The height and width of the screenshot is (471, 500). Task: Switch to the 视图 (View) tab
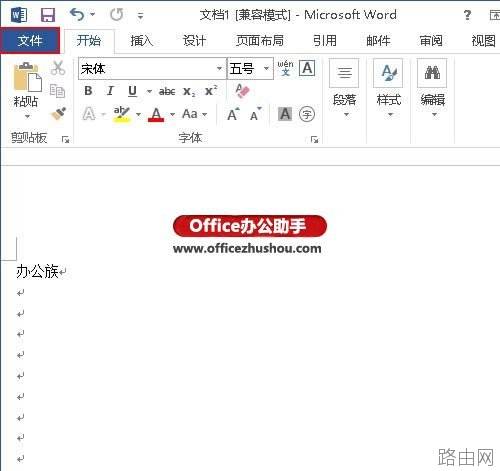(483, 41)
